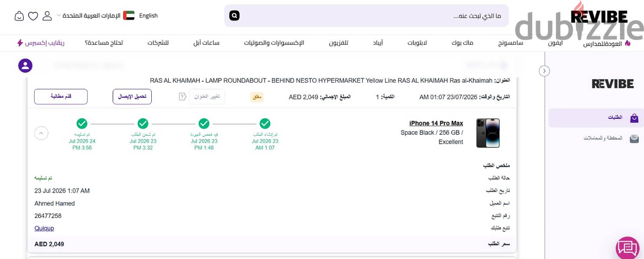Open the wishlist heart icon
Screen dimensions: 644x259
[x=33, y=16]
